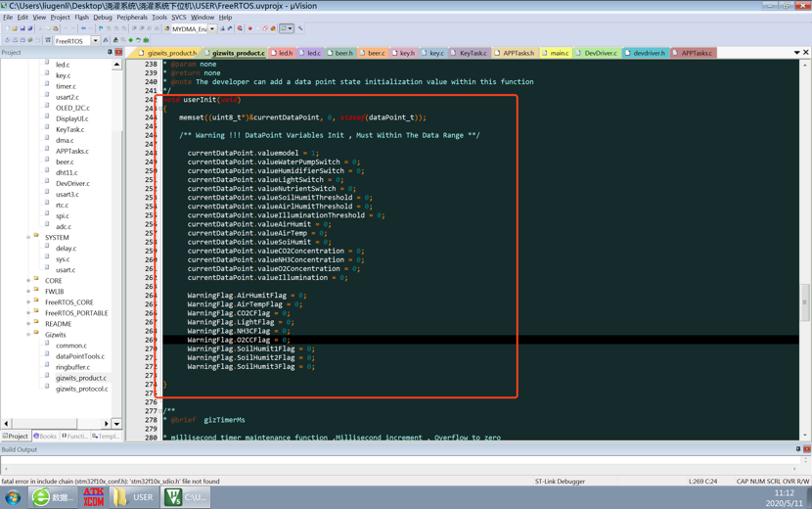
Task: Open the Functions panel tab
Action: (75, 436)
